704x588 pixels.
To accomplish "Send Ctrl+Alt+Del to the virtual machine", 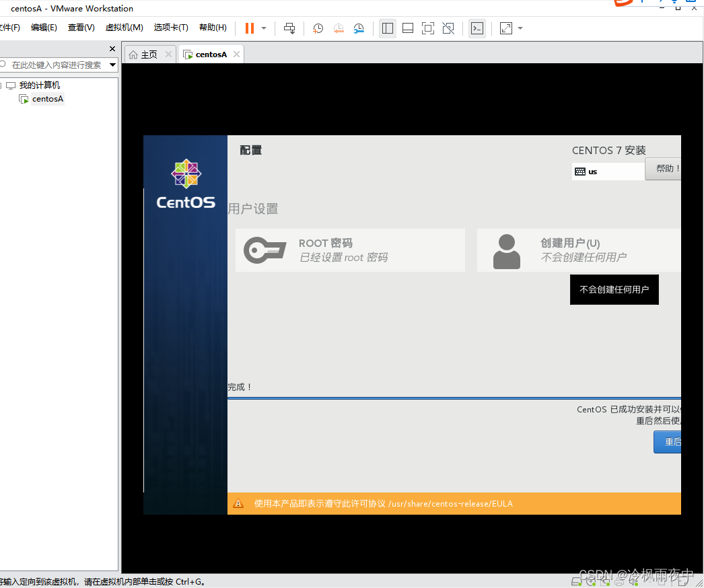I will click(289, 28).
